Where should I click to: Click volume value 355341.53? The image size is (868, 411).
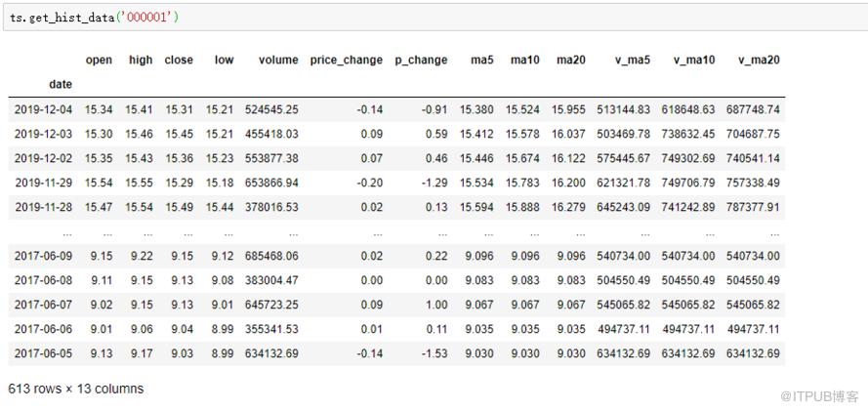click(271, 329)
